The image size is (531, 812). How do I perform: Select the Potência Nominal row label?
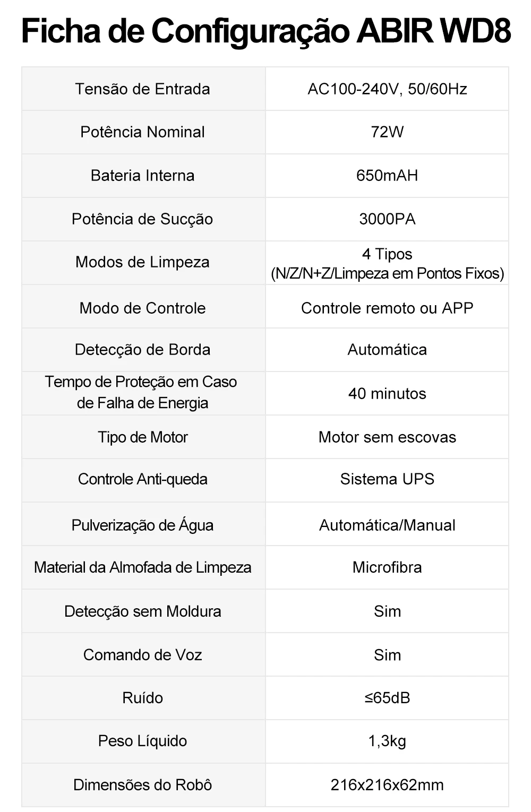142,132
